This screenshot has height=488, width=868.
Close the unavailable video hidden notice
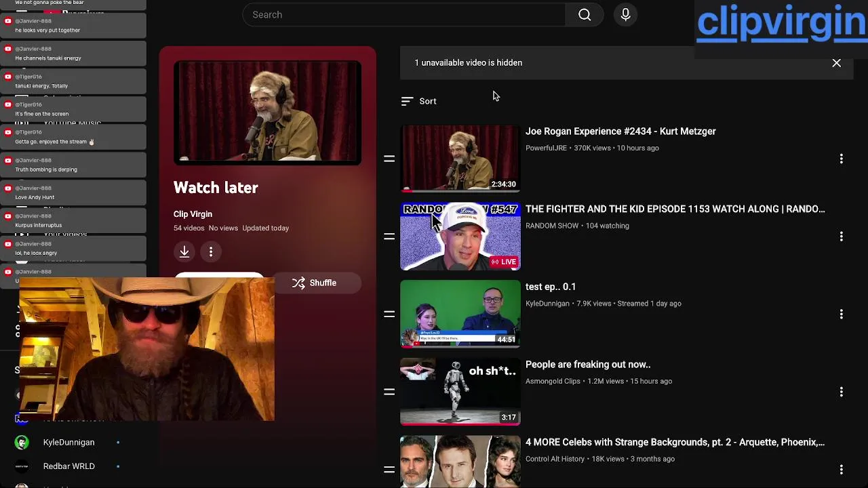point(836,63)
